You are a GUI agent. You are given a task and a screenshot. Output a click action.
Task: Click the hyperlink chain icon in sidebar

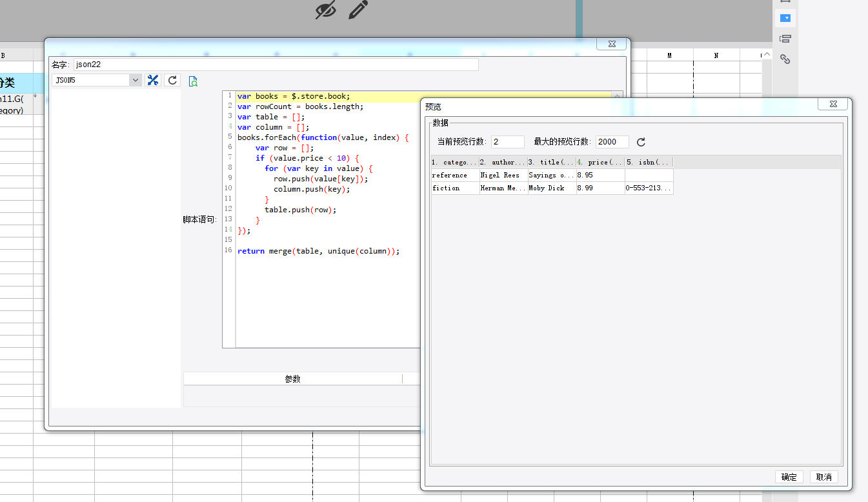coord(785,59)
